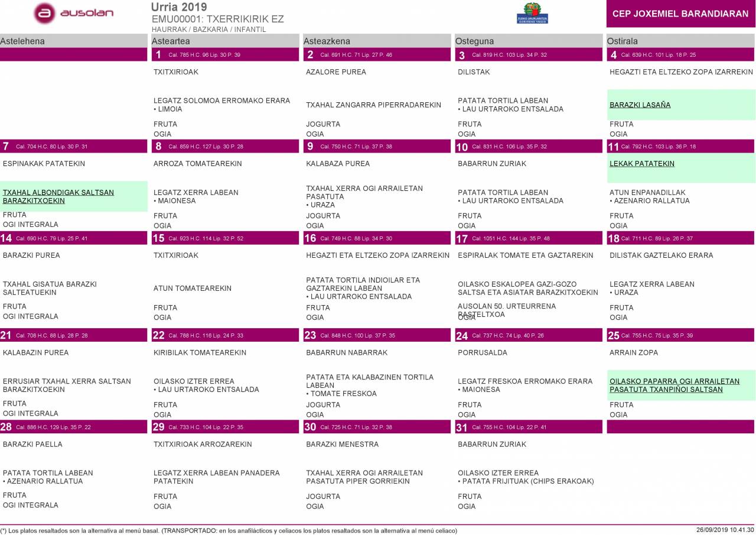Click the CEP Joxemiel Barandiaran banner
The image size is (756, 535).
pyautogui.click(x=680, y=14)
